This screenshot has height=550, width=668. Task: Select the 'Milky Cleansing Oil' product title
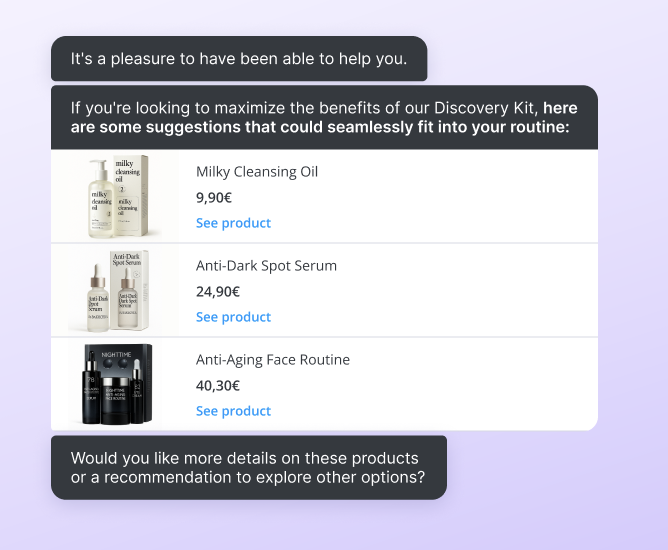pyautogui.click(x=257, y=171)
